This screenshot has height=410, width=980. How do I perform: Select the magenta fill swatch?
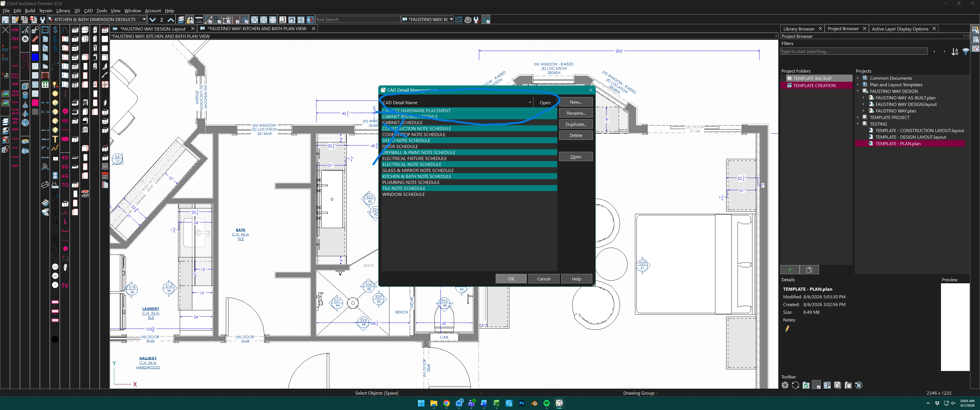tap(35, 103)
